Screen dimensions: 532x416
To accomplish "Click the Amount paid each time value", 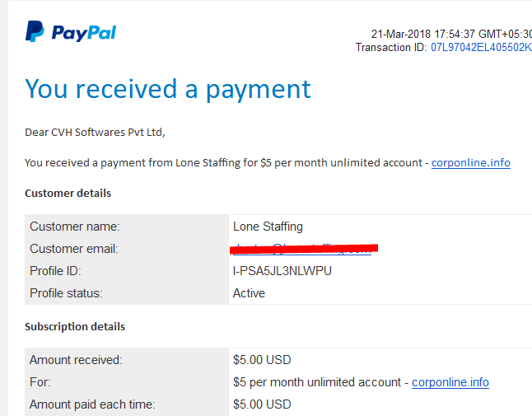I will [262, 404].
